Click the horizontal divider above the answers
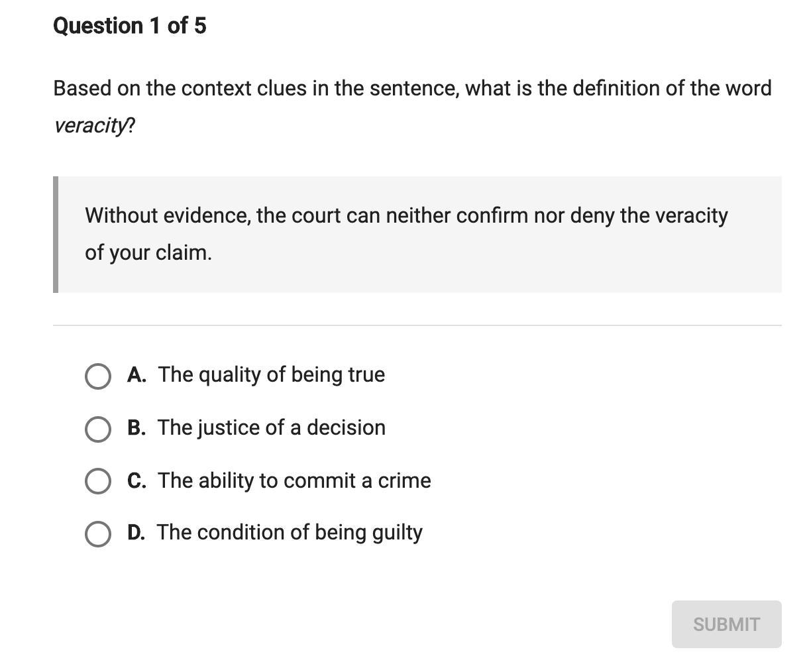 (417, 325)
